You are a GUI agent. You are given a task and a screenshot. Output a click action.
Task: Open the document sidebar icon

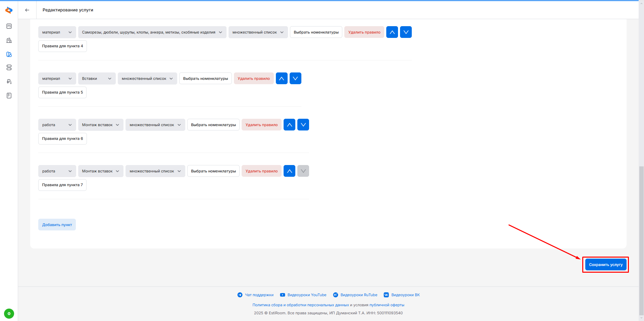[x=9, y=96]
